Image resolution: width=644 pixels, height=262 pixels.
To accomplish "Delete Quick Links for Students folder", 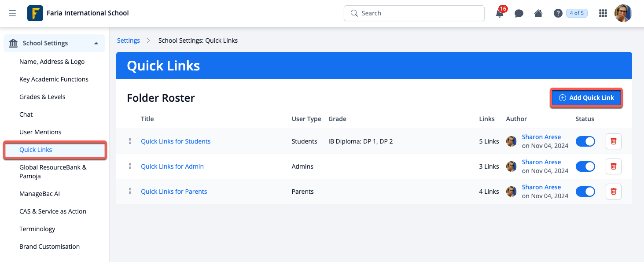I will pos(613,141).
